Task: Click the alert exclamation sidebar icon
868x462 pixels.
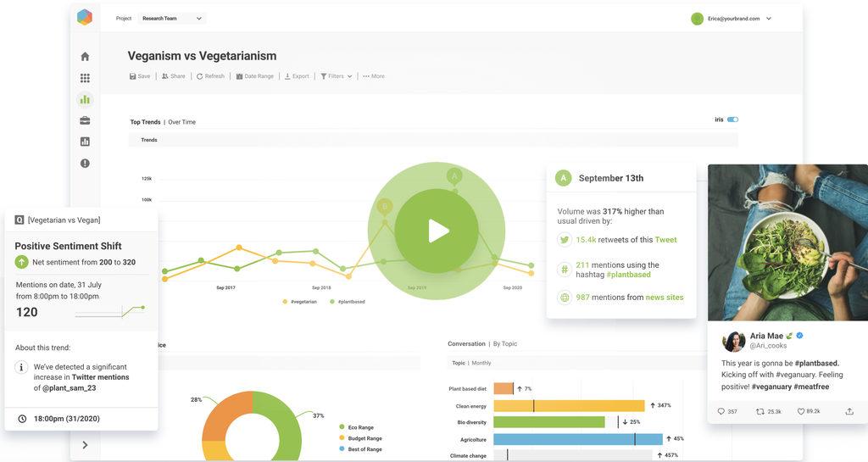Action: [x=85, y=163]
